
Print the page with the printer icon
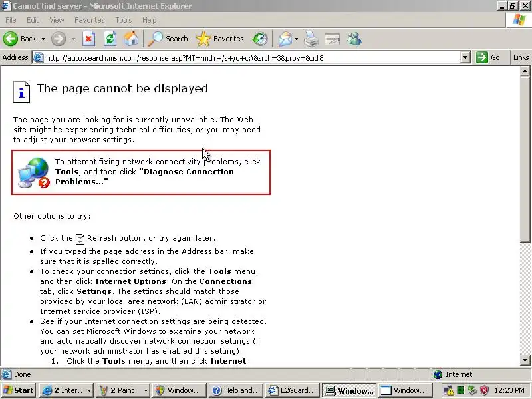(x=311, y=39)
